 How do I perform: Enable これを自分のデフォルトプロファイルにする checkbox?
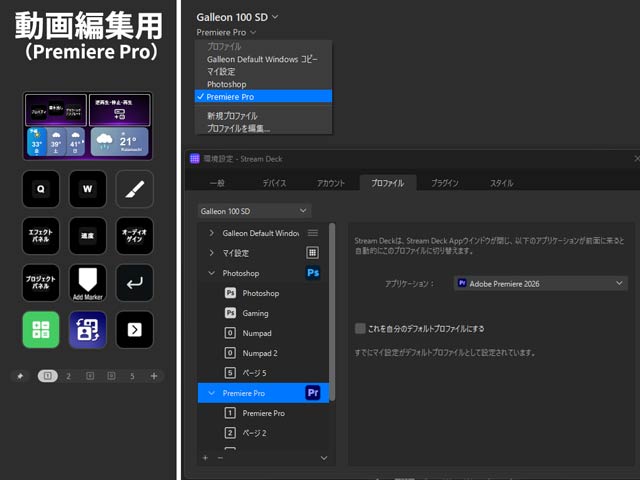360,329
